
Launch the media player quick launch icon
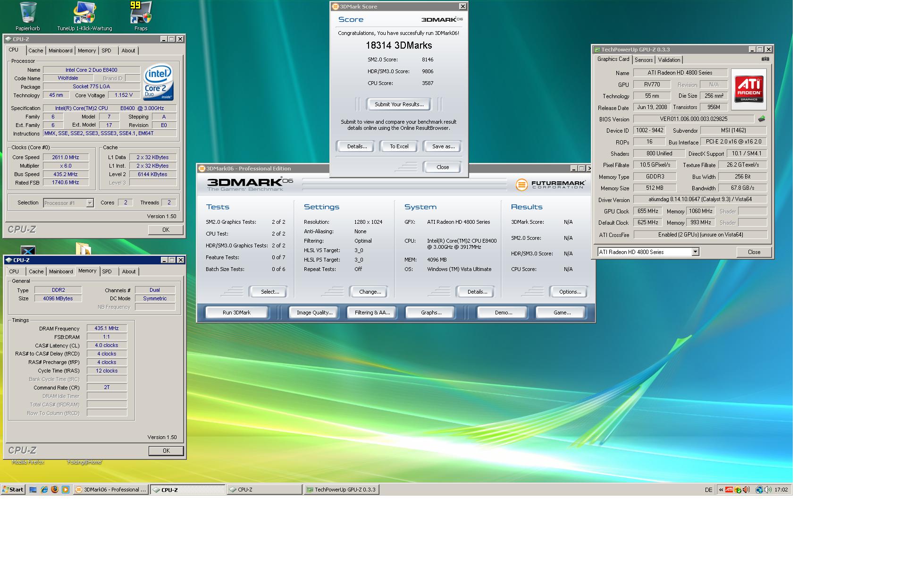click(66, 490)
